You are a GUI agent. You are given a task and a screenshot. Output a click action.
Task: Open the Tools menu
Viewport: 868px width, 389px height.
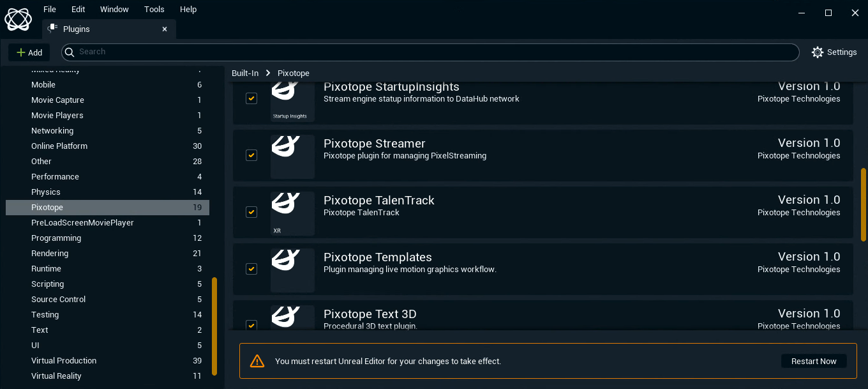tap(154, 9)
